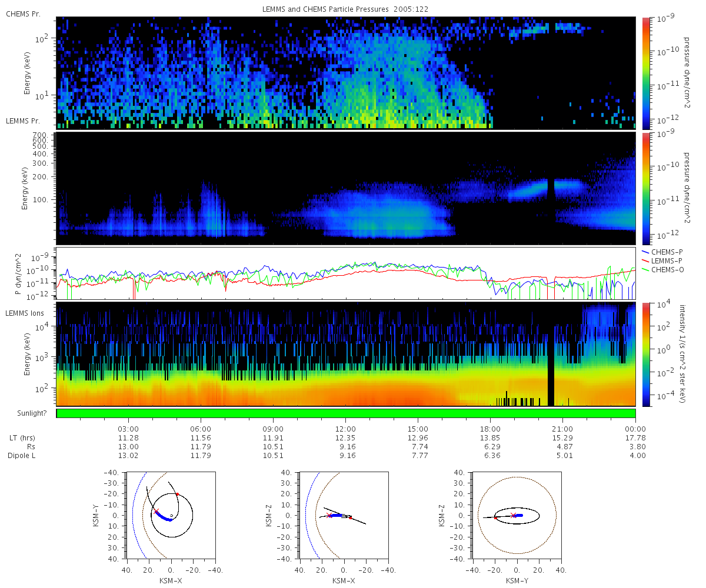
Task: Click the KSM-Y versus KSM-Z orbit plot
Action: pyautogui.click(x=517, y=514)
